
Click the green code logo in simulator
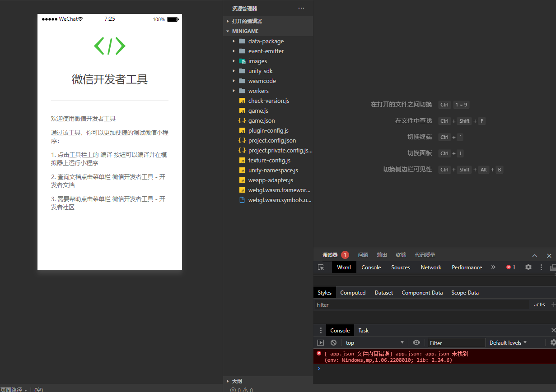point(110,46)
